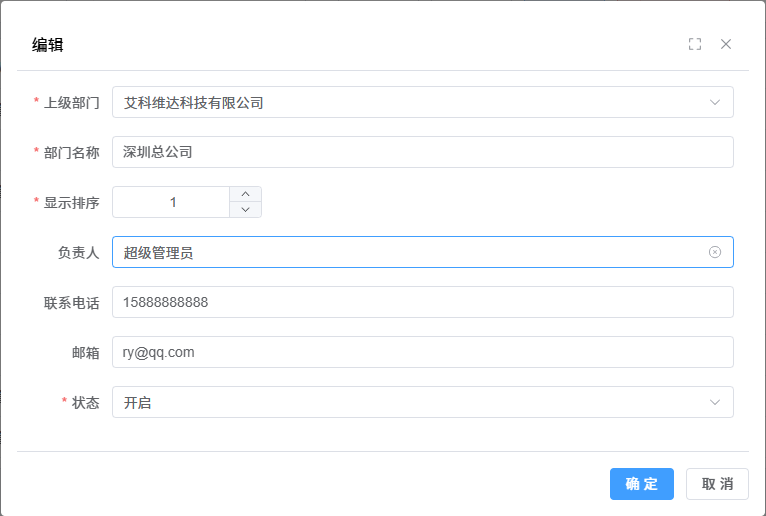Increase 显示排序 with the up arrow
This screenshot has width=766, height=516.
245,194
